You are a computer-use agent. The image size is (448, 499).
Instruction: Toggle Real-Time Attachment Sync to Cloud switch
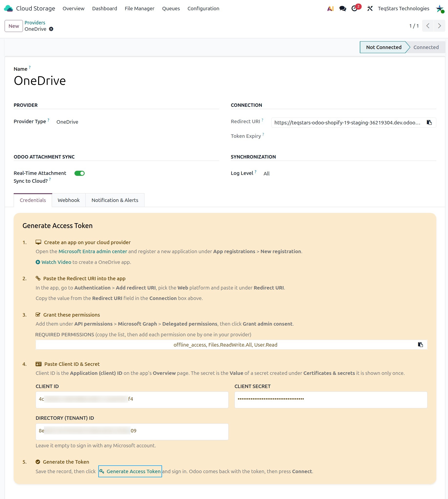coord(80,173)
